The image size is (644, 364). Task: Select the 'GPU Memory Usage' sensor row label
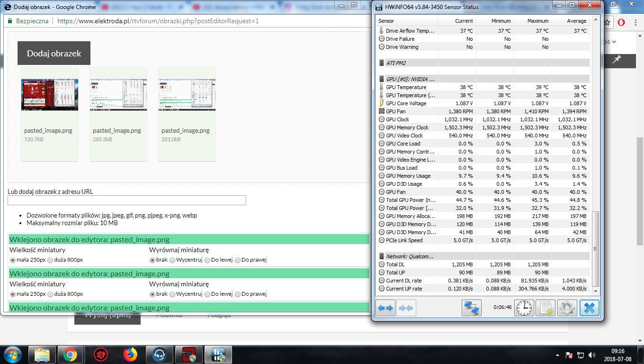tap(408, 176)
